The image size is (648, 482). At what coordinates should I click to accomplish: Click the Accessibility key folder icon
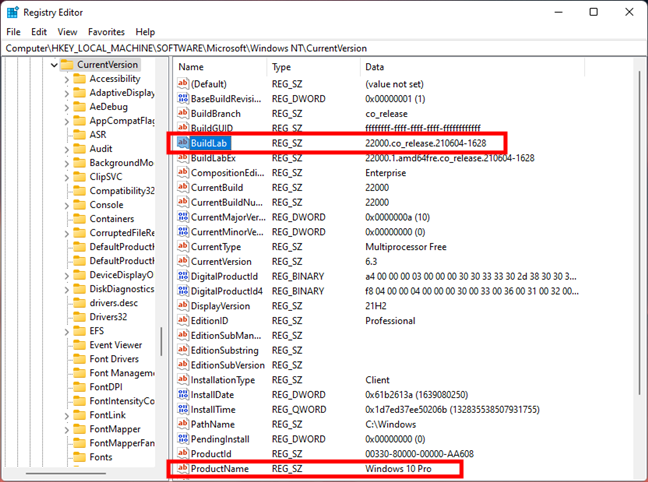pos(79,79)
